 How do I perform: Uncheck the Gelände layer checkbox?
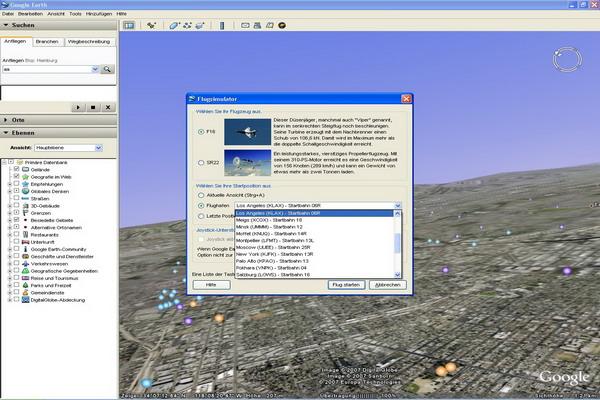click(16, 169)
